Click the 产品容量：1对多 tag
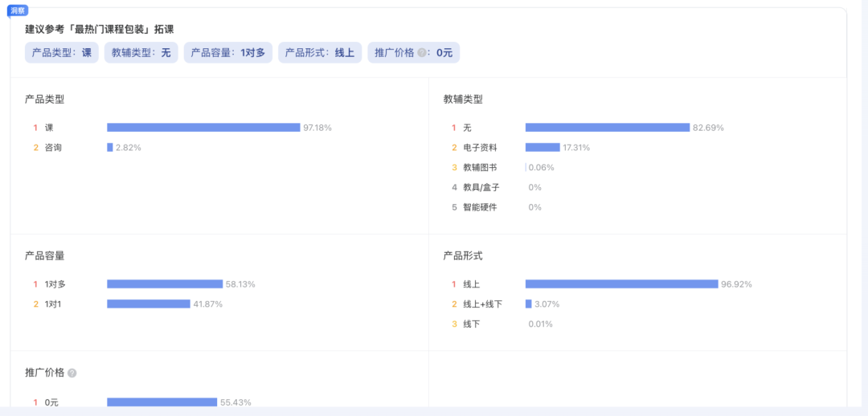The image size is (868, 416). 228,53
